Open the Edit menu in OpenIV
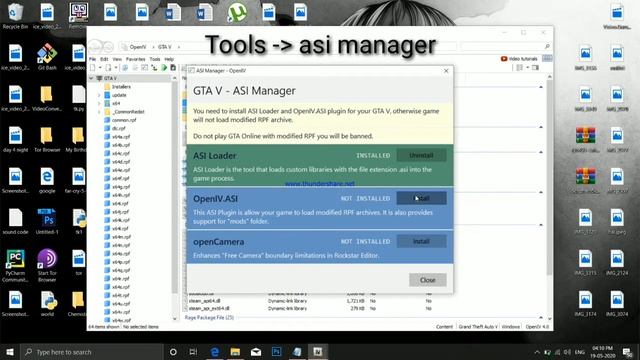The width and height of the screenshot is (640, 360). [104, 59]
